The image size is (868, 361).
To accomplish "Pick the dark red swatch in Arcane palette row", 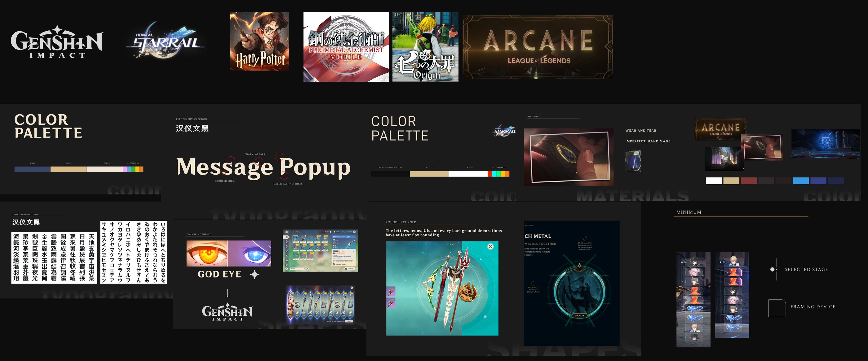I will coord(749,181).
